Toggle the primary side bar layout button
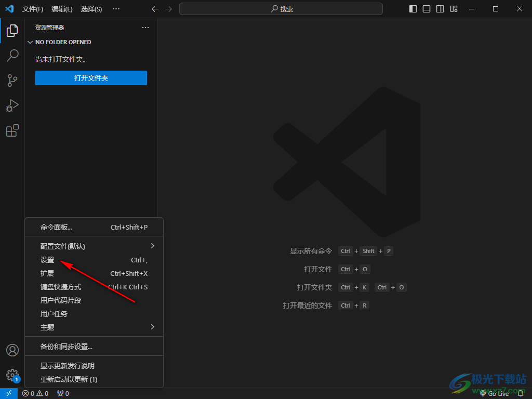The height and width of the screenshot is (399, 532). [x=413, y=9]
